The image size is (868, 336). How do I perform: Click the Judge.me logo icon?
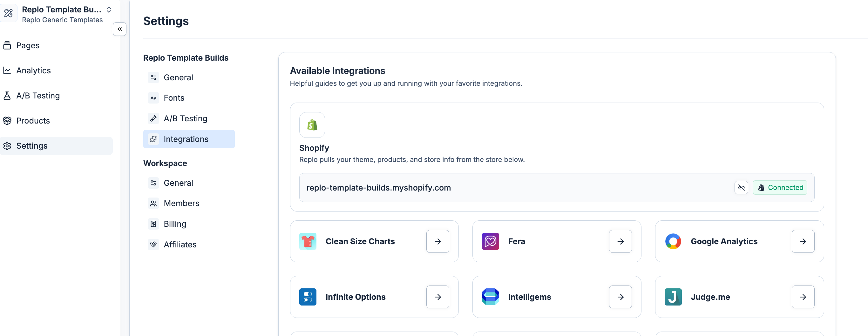point(673,297)
